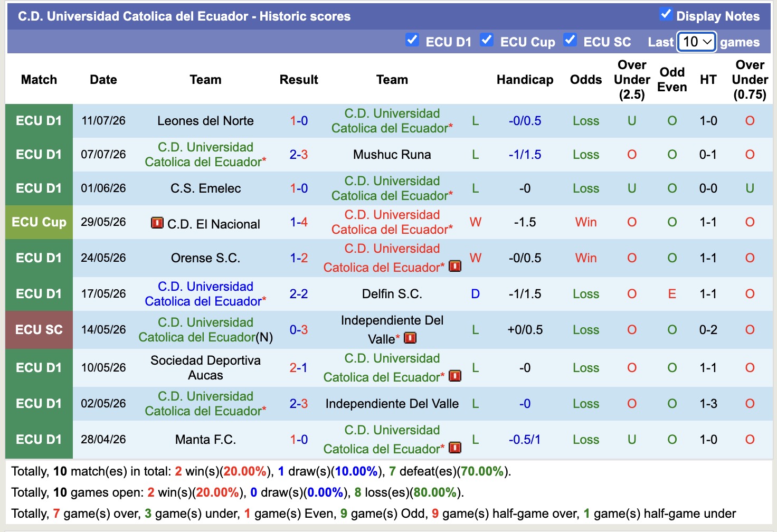Image resolution: width=777 pixels, height=532 pixels.
Task: Click handicap +0/0.5 in ECU SC row
Action: coord(525,330)
